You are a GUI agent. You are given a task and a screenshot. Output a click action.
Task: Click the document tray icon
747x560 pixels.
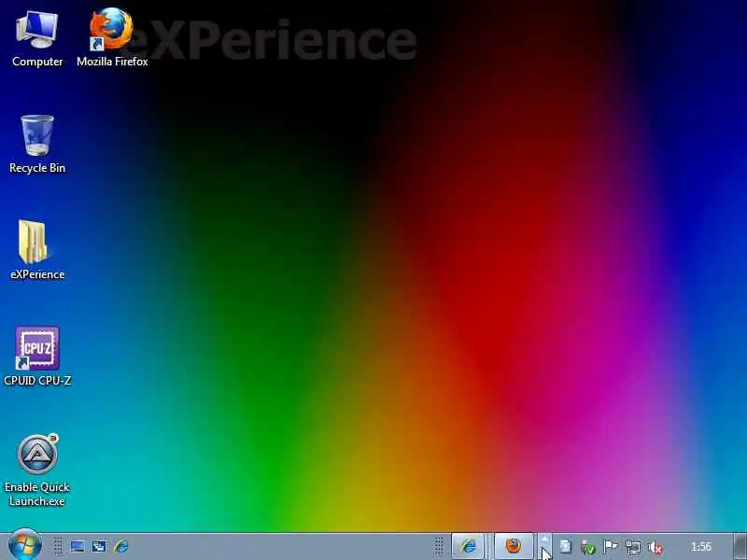(565, 547)
